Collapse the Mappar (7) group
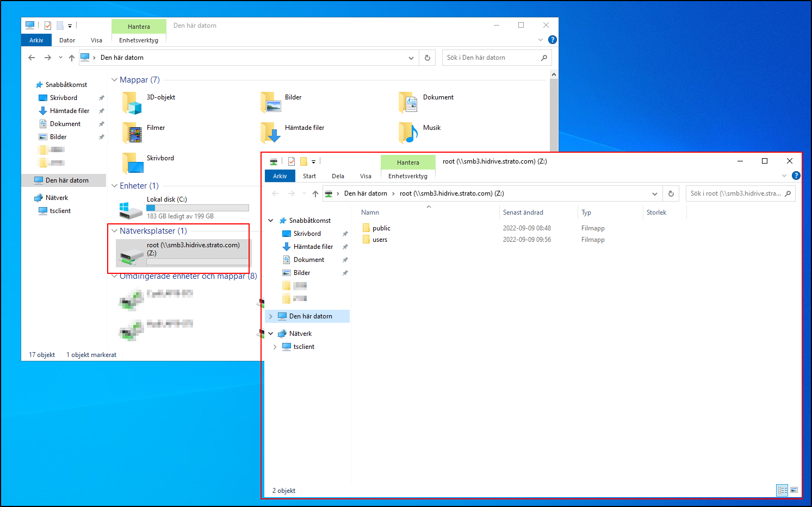The height and width of the screenshot is (507, 812). (115, 80)
